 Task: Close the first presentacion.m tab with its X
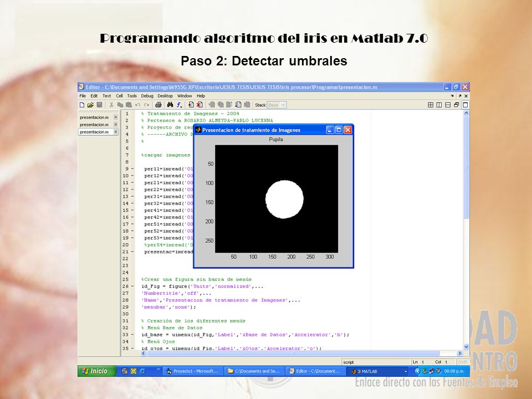[x=116, y=117]
